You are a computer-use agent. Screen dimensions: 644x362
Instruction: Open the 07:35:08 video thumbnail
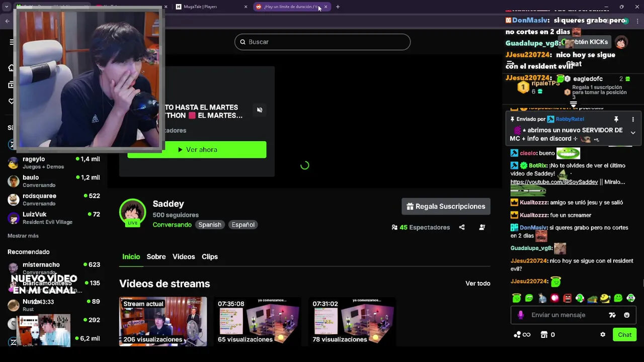click(x=258, y=322)
